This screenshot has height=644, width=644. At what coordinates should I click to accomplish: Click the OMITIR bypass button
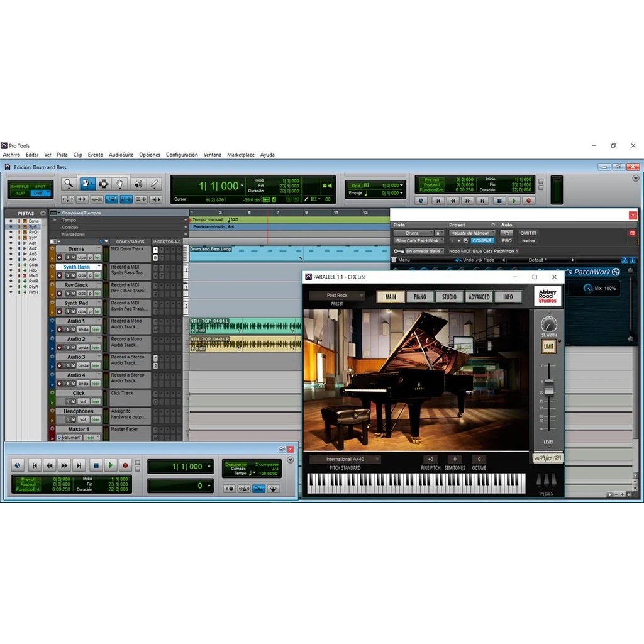528,233
